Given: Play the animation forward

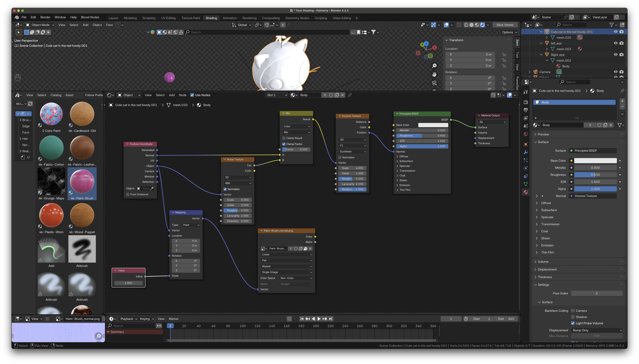Looking at the screenshot, I should tap(319, 319).
